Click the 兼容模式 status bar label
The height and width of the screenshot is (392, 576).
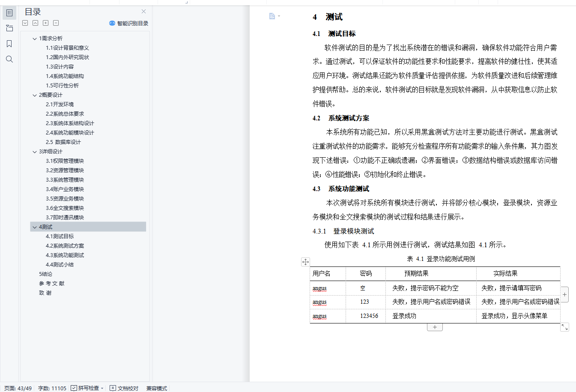tap(157, 388)
